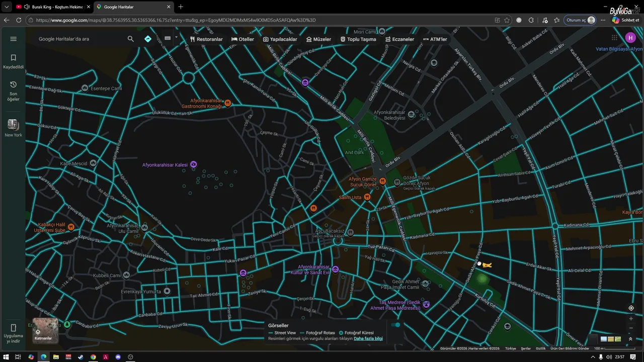Click the Türkiye footer link
The height and width of the screenshot is (362, 644).
click(511, 348)
